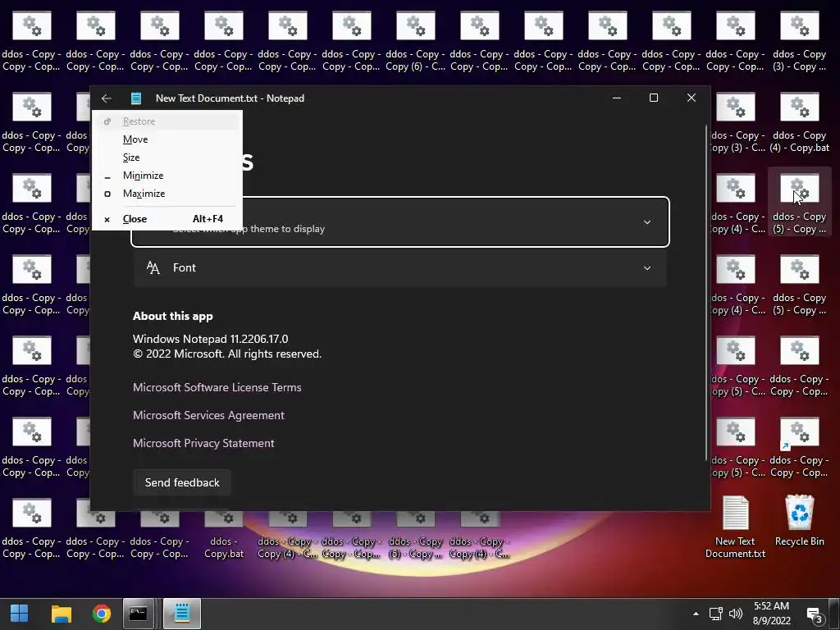The image size is (840, 630).
Task: Click the © 2022 Microsoft copyright text
Action: tap(227, 354)
